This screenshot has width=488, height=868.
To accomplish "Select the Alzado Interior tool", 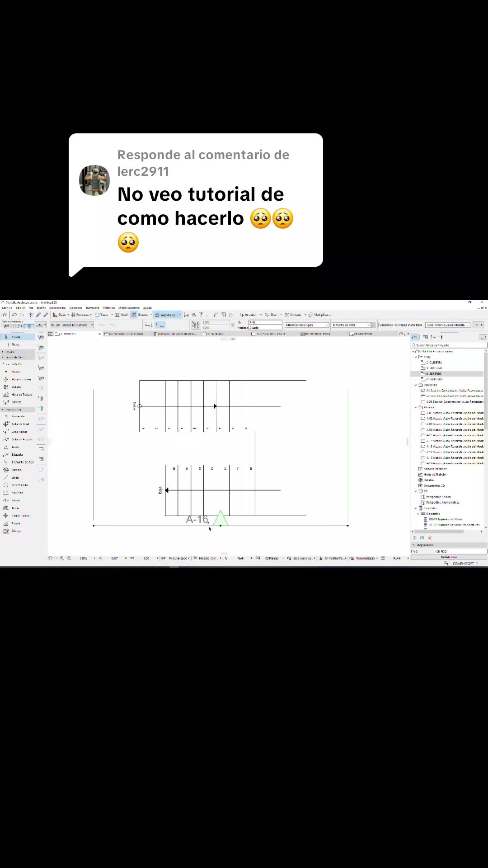I will [18, 379].
